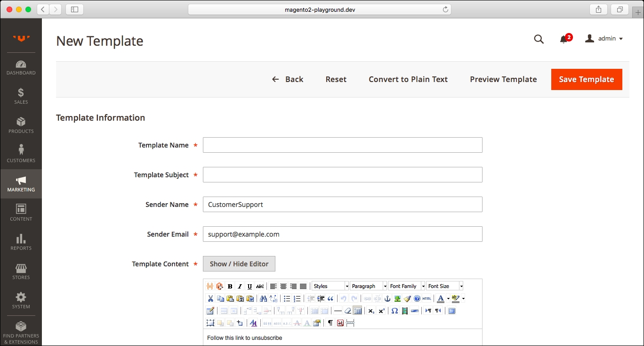644x346 pixels.
Task: Click the cleanup code broom icon
Action: [x=407, y=298]
